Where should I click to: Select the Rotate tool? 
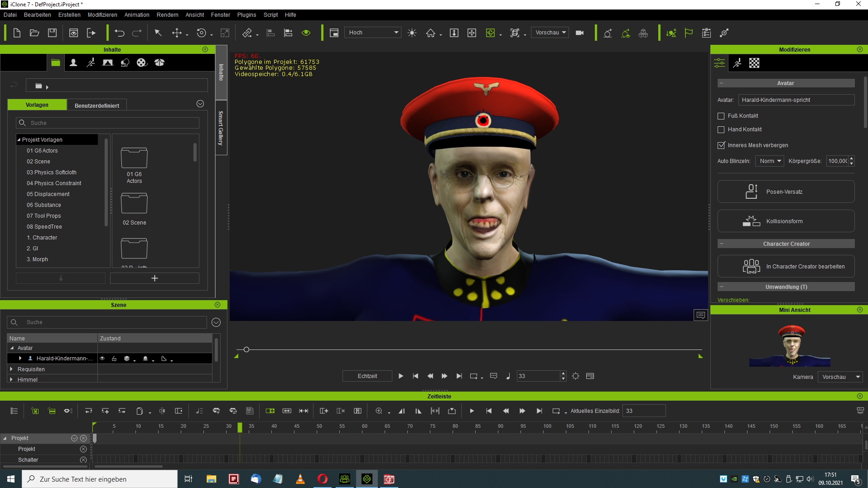coord(202,33)
